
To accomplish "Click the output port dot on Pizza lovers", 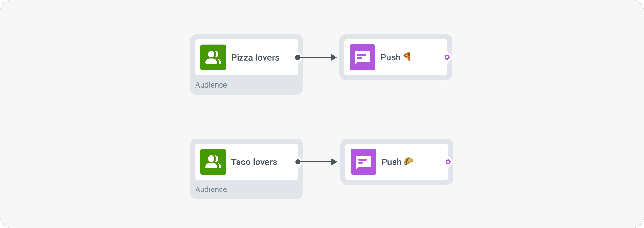I will pos(297,57).
